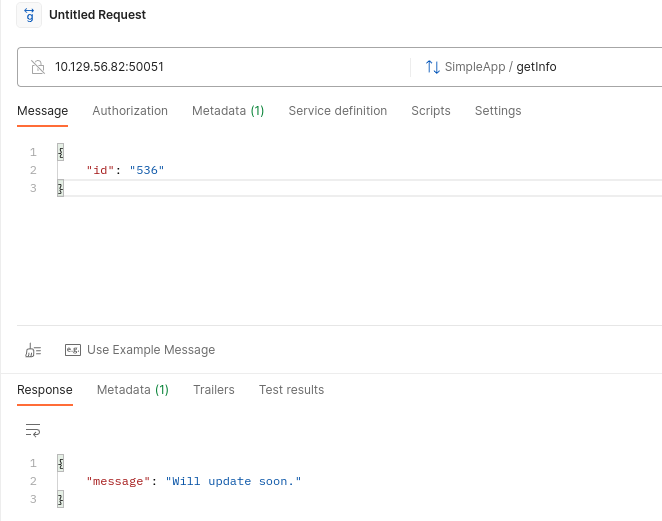Open the Service definition tab
662x521 pixels.
click(337, 111)
